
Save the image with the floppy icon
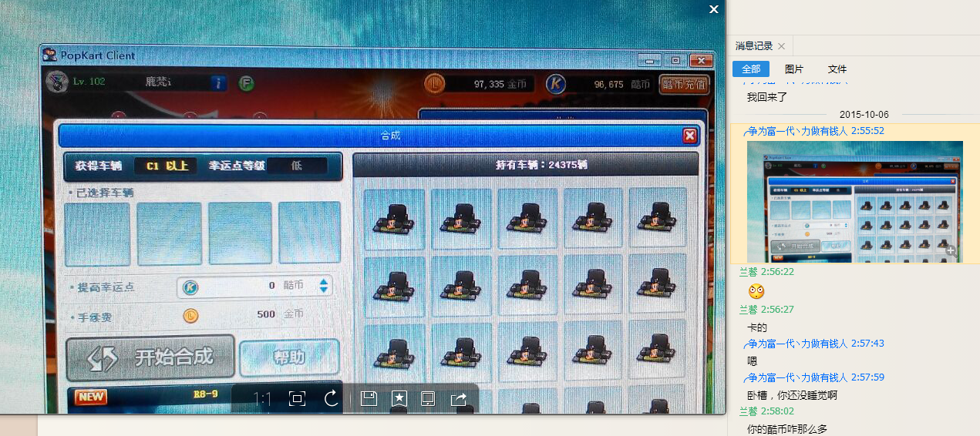coord(369,398)
